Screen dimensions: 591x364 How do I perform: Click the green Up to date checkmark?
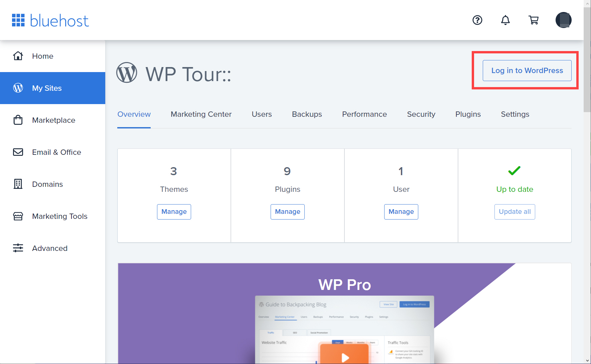coord(514,170)
